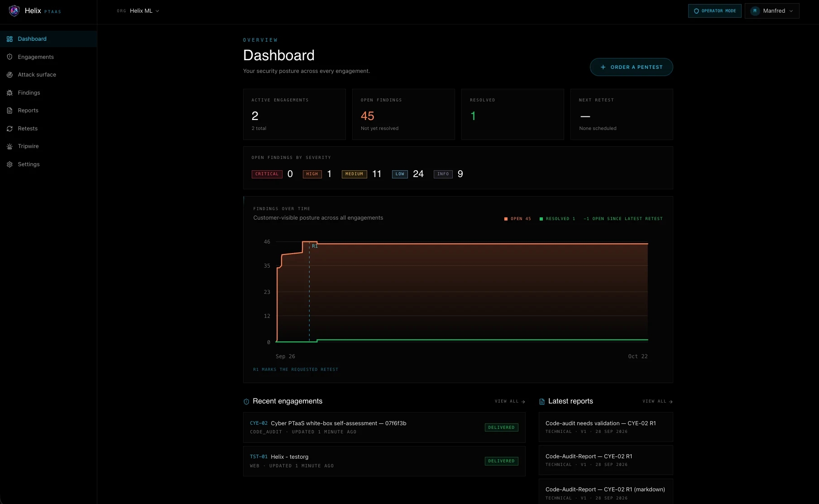819x504 pixels.
Task: Click the Info severity badge
Action: click(443, 174)
